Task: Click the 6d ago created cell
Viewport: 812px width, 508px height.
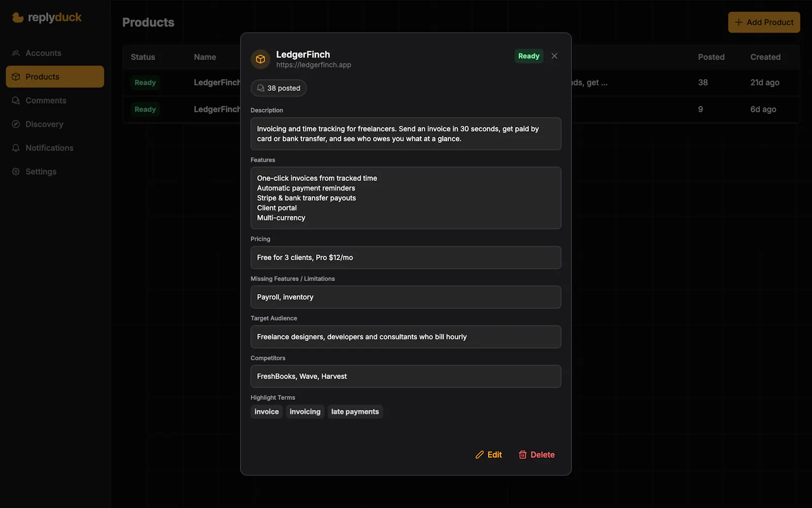Action: point(763,109)
